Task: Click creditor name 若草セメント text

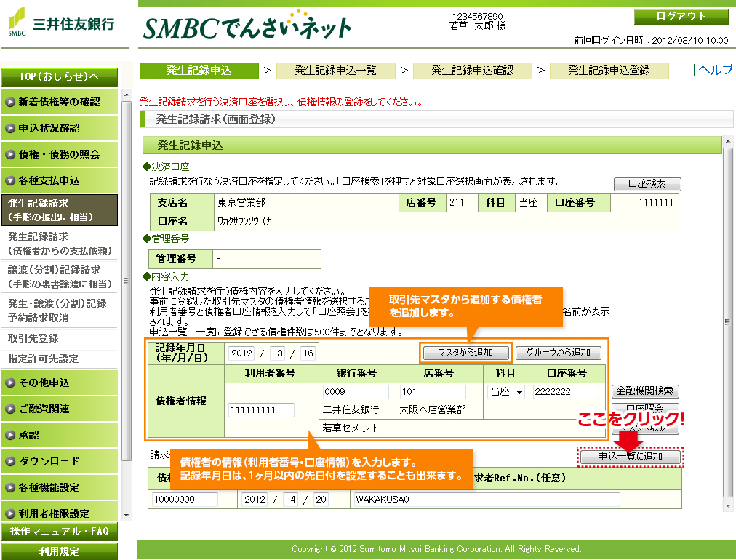Action: pos(351,428)
